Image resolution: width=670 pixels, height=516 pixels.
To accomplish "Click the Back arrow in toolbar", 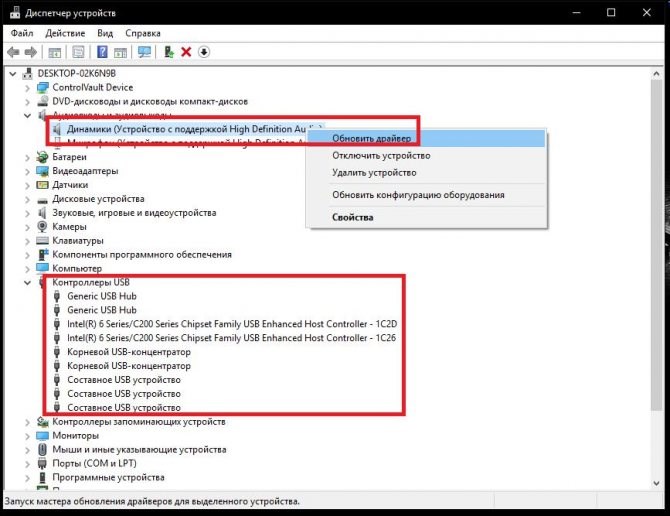I will (13, 52).
